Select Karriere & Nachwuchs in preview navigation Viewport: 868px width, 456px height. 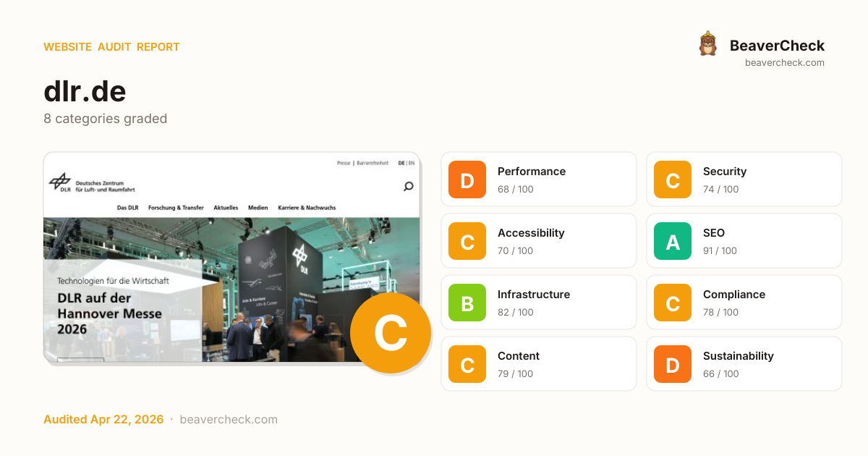click(x=307, y=208)
